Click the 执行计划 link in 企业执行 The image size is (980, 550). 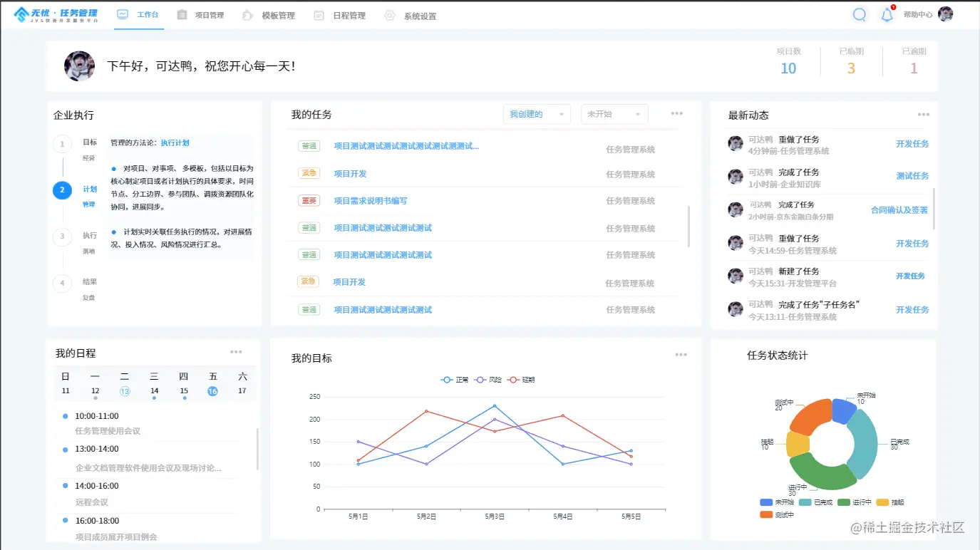(175, 143)
